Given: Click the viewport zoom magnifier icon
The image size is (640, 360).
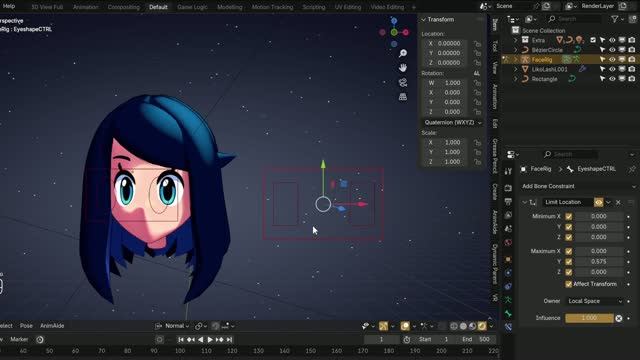Looking at the screenshot, I should 403,53.
